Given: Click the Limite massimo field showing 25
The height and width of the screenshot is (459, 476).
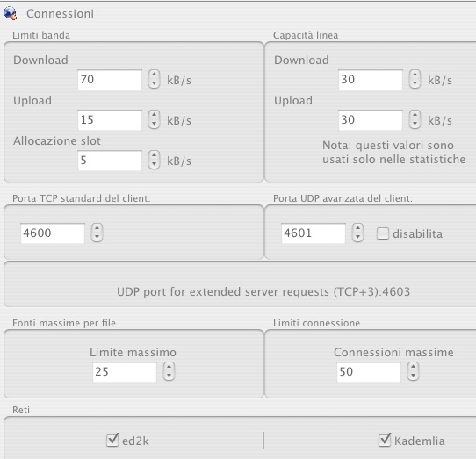Looking at the screenshot, I should pyautogui.click(x=125, y=371).
